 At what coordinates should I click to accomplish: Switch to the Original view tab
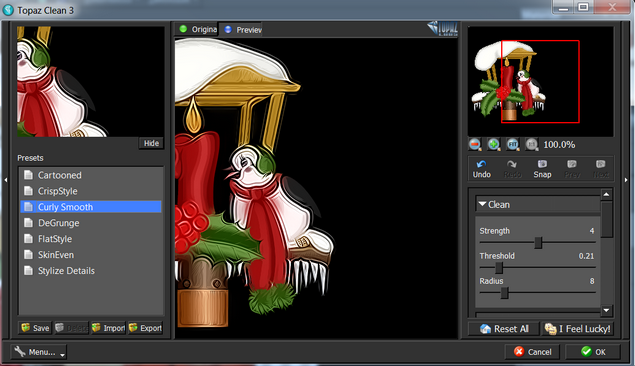198,29
